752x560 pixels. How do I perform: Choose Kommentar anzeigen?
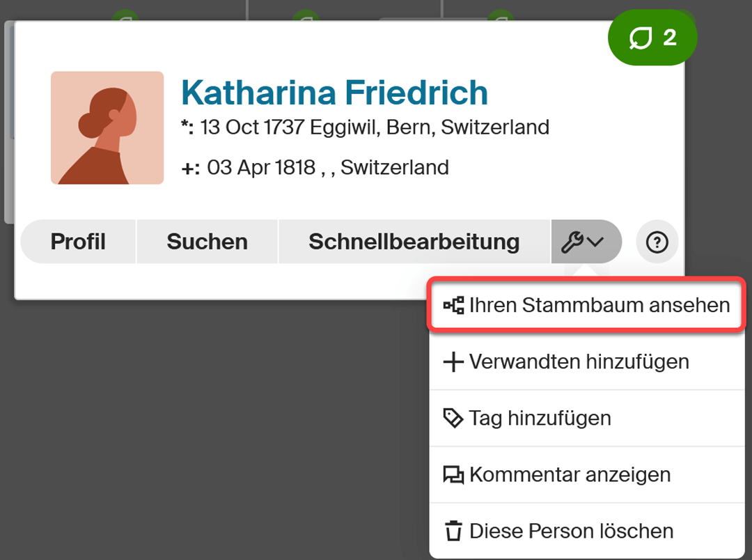[571, 474]
